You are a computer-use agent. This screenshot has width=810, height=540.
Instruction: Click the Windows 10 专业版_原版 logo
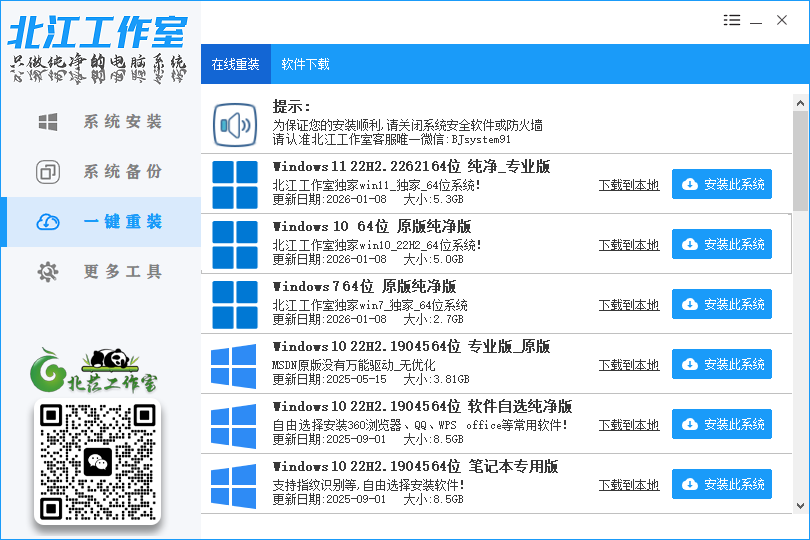233,366
